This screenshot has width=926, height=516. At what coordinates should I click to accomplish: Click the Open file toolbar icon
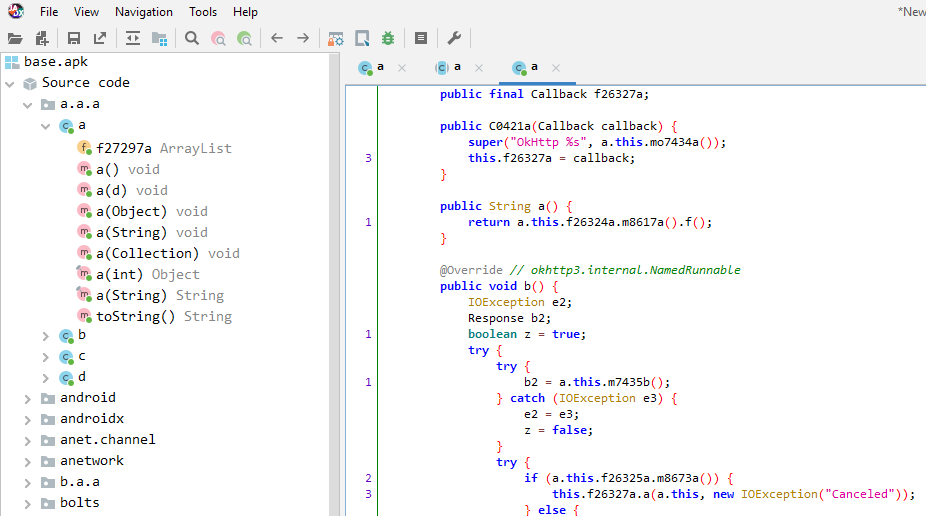(x=14, y=38)
